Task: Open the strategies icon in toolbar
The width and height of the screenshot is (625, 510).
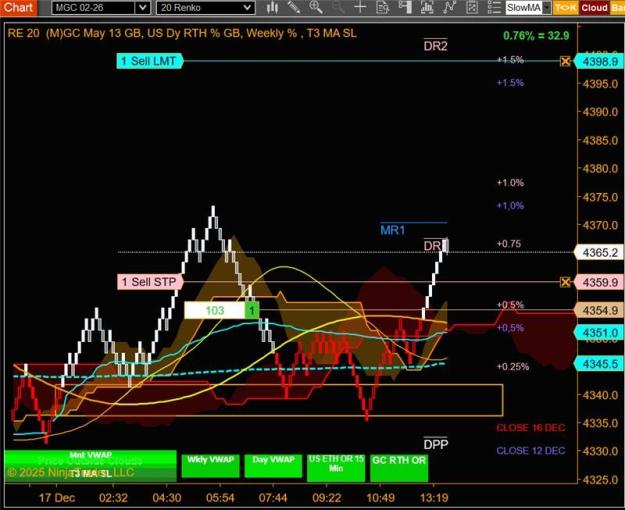Action: 472,7
